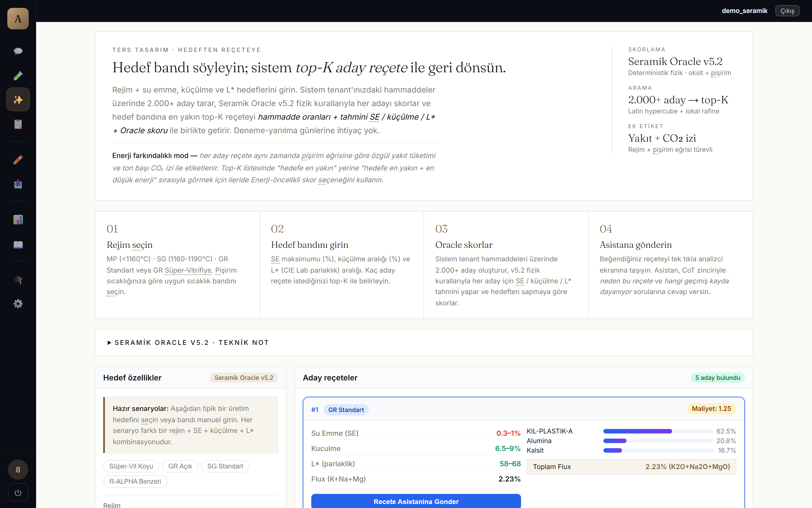Click the Recete Asistanina Gonder button
The height and width of the screenshot is (508, 812).
pos(416,501)
